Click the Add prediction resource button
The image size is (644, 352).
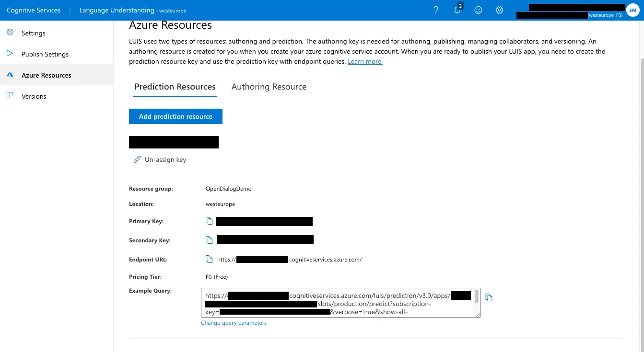tap(176, 116)
